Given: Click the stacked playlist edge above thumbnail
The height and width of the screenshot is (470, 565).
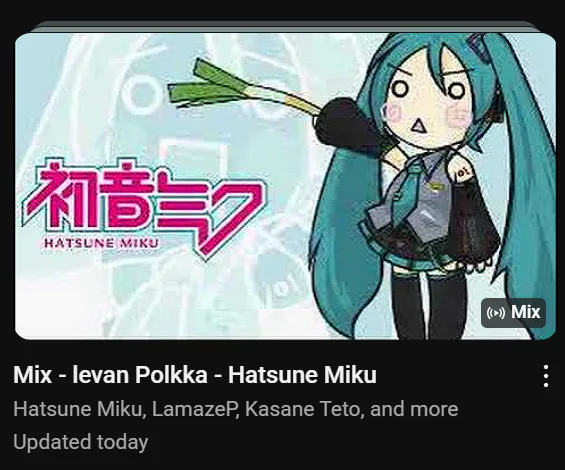Looking at the screenshot, I should tap(285, 27).
